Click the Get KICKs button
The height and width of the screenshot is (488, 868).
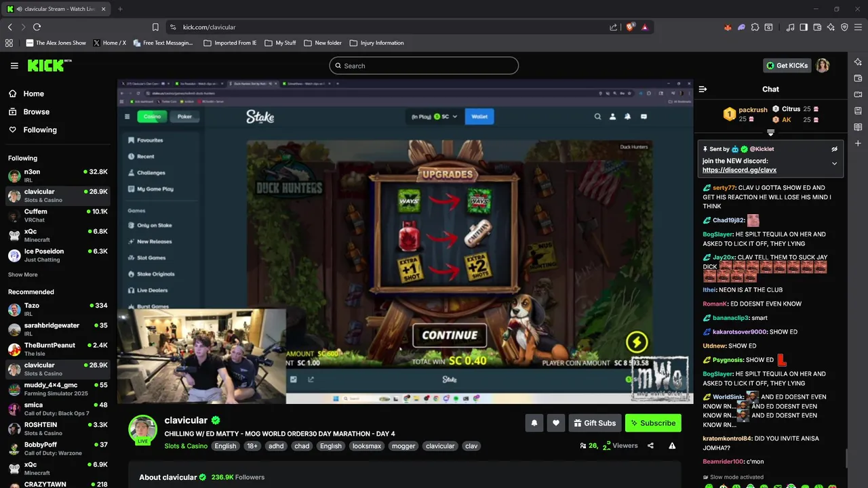787,66
